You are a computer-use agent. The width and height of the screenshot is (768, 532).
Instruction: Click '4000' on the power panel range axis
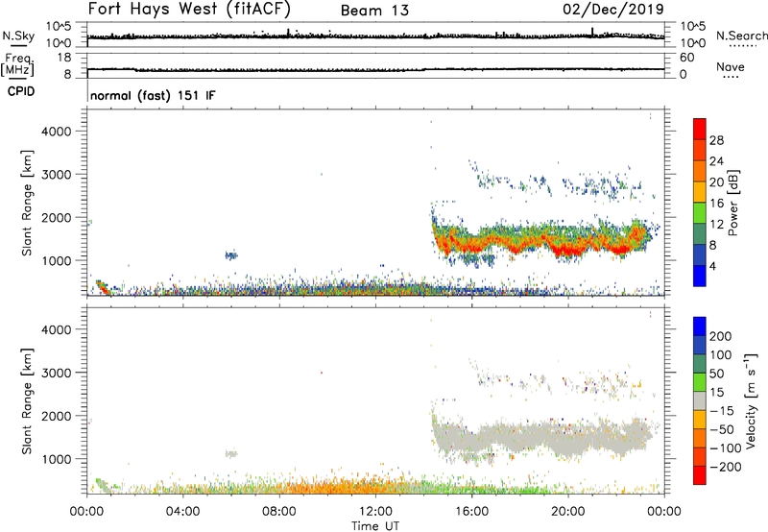click(56, 132)
